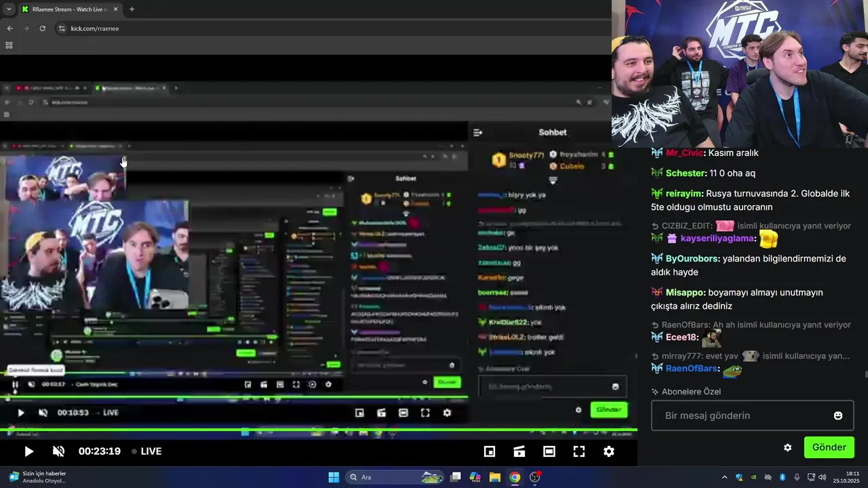Open the apps grid in bookmarks bar

(9, 45)
